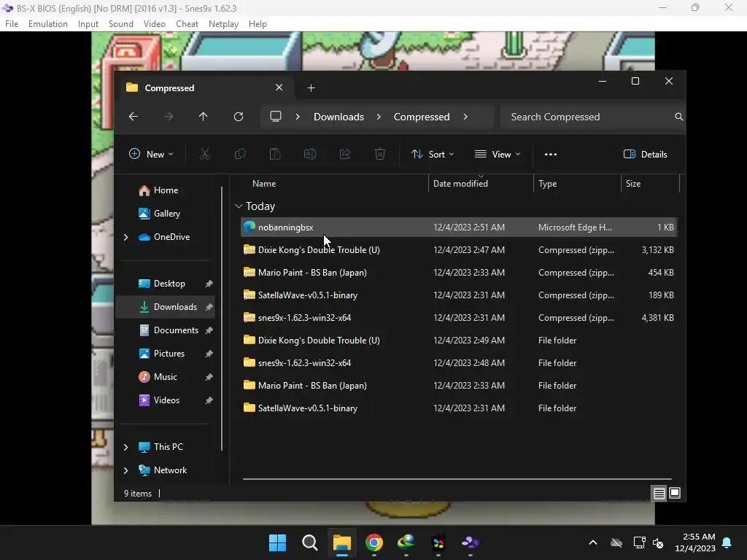Click the Share icon in toolbar

[345, 154]
